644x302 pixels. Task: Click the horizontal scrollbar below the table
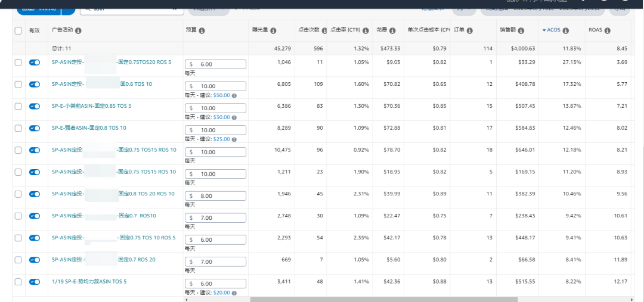point(384,300)
